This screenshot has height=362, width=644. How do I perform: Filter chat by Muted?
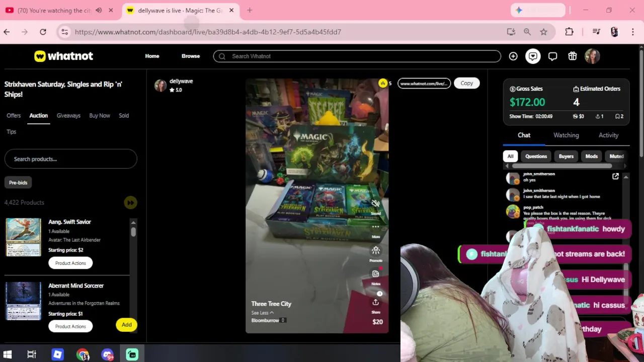616,156
